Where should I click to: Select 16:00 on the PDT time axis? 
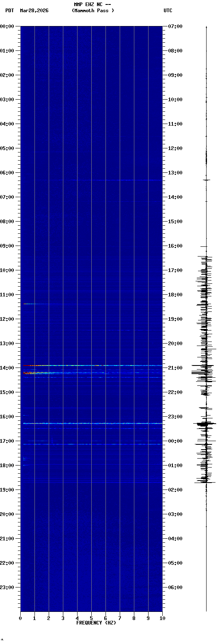pyautogui.click(x=7, y=417)
